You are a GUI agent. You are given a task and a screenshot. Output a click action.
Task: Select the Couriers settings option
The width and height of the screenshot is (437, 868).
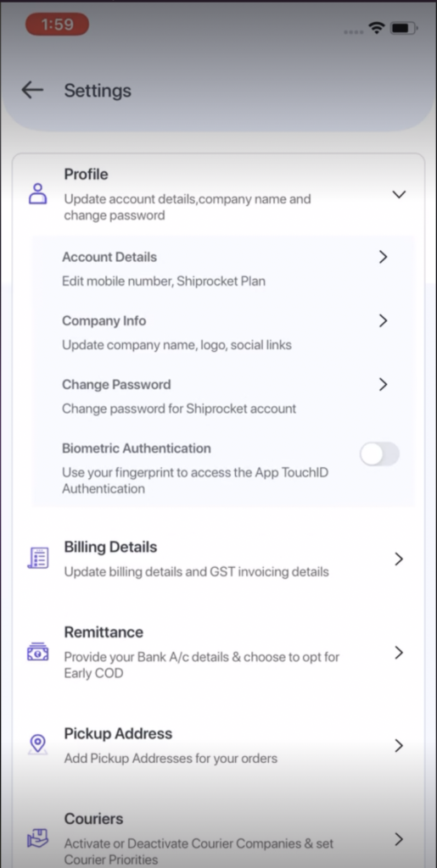tap(218, 838)
